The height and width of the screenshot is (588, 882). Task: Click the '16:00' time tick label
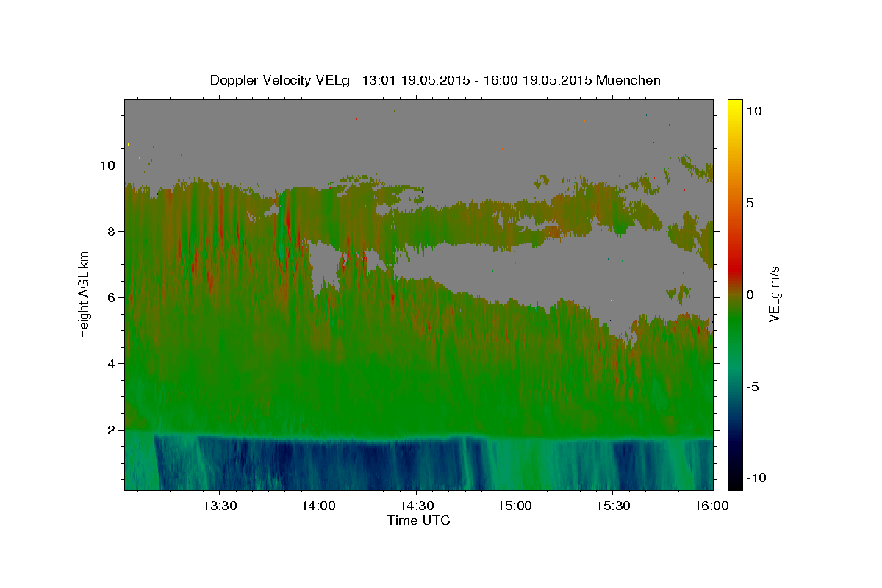coord(711,506)
